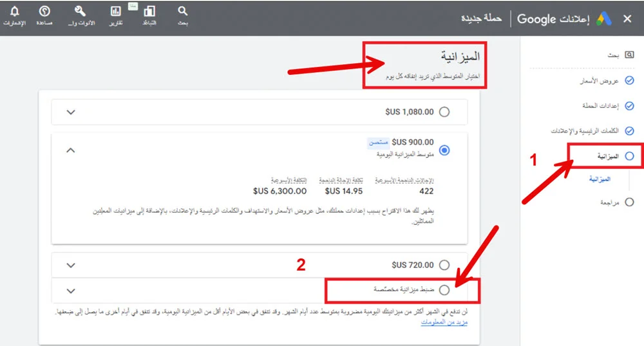Image resolution: width=644 pixels, height=346 pixels.
Task: Select the $US 900.00 recommended budget radio
Action: 444,150
